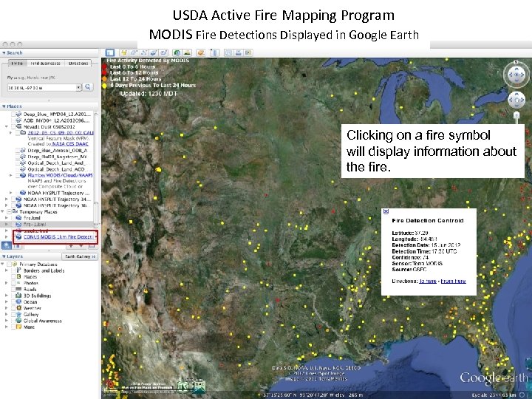Show historical imagery clock icon
This screenshot has width=532, height=399.
(x=177, y=52)
